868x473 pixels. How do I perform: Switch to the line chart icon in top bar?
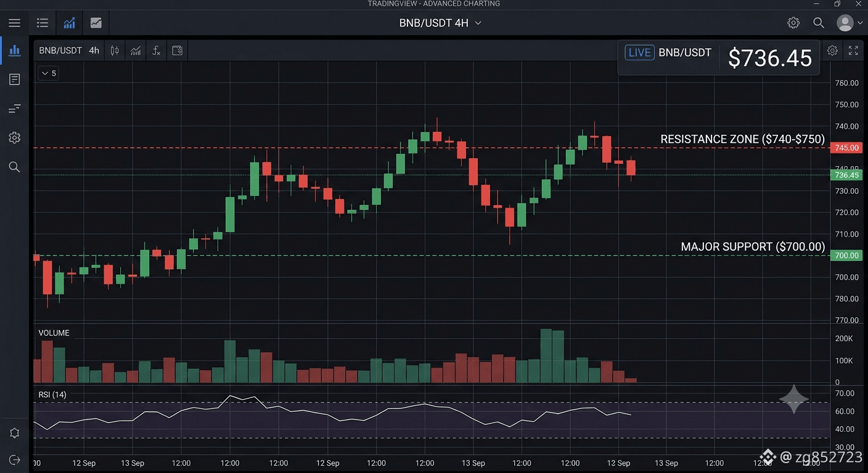coord(96,23)
